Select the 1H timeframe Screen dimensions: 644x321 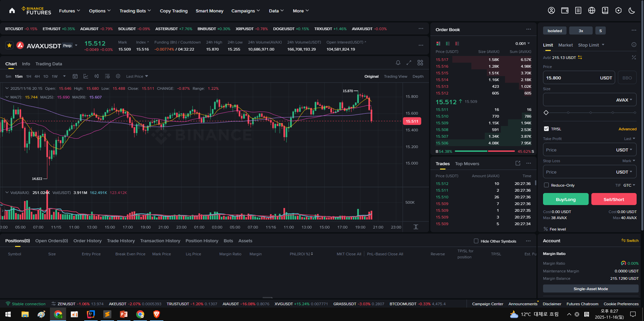29,76
